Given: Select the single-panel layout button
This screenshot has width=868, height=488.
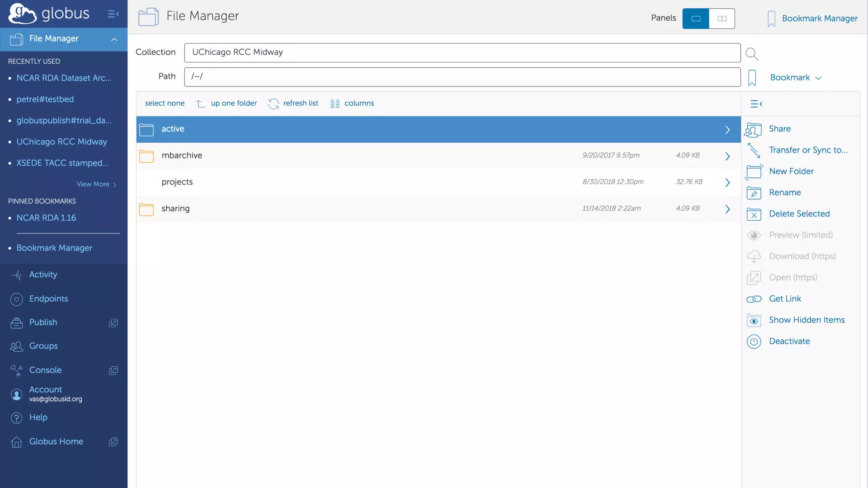Looking at the screenshot, I should 696,19.
